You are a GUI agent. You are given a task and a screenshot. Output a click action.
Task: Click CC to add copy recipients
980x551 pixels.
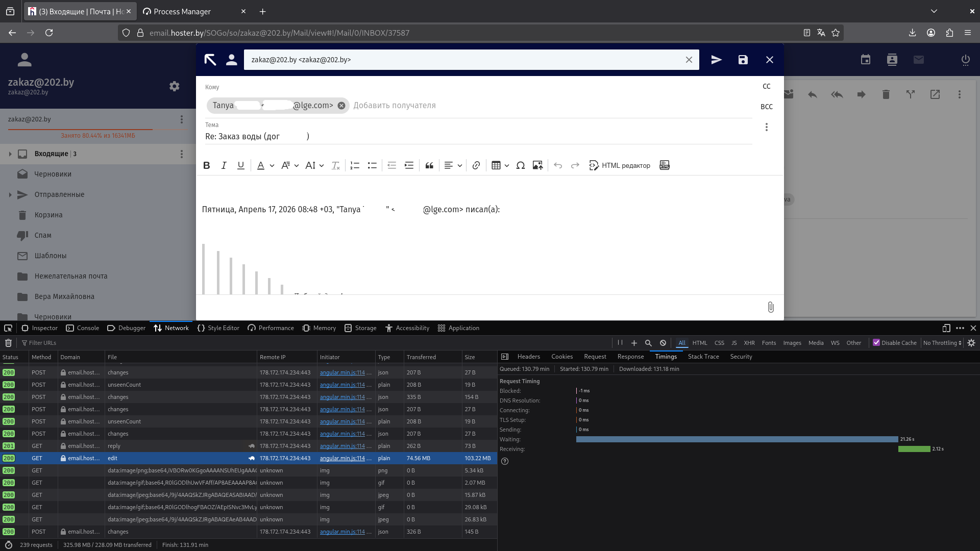point(766,86)
